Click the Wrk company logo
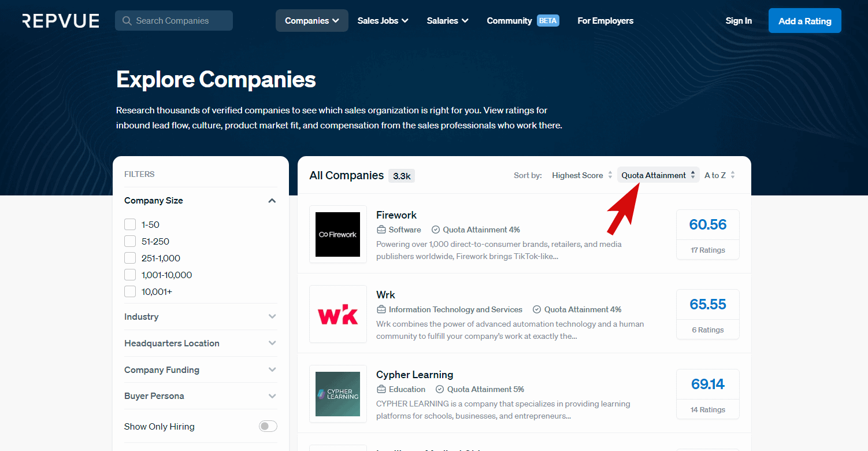The image size is (868, 451). [338, 314]
